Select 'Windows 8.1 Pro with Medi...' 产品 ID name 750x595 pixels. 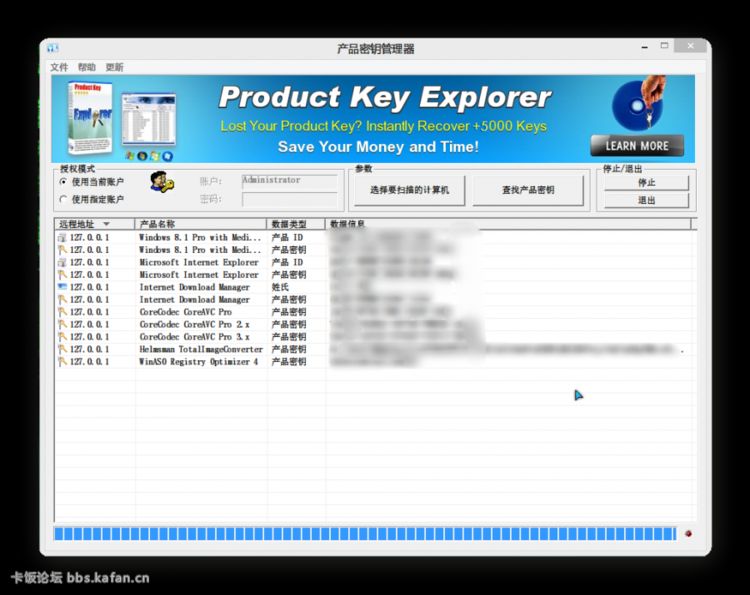200,237
